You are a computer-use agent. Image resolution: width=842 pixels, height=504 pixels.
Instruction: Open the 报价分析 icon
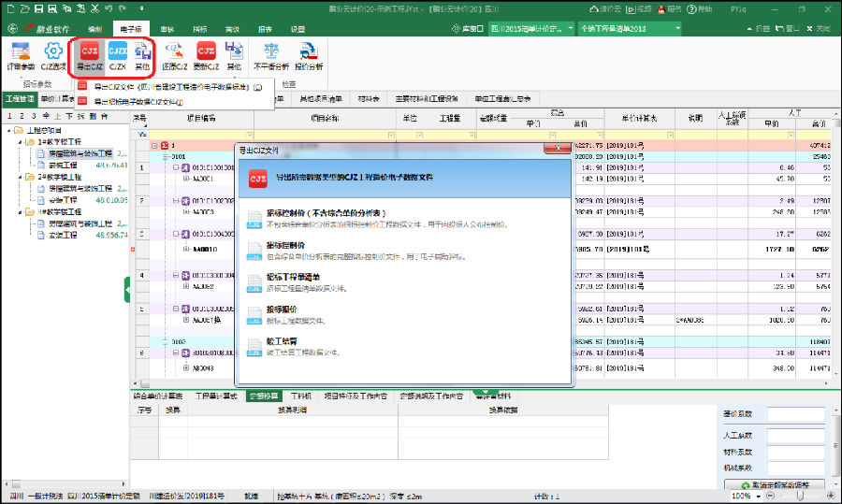coord(308,54)
